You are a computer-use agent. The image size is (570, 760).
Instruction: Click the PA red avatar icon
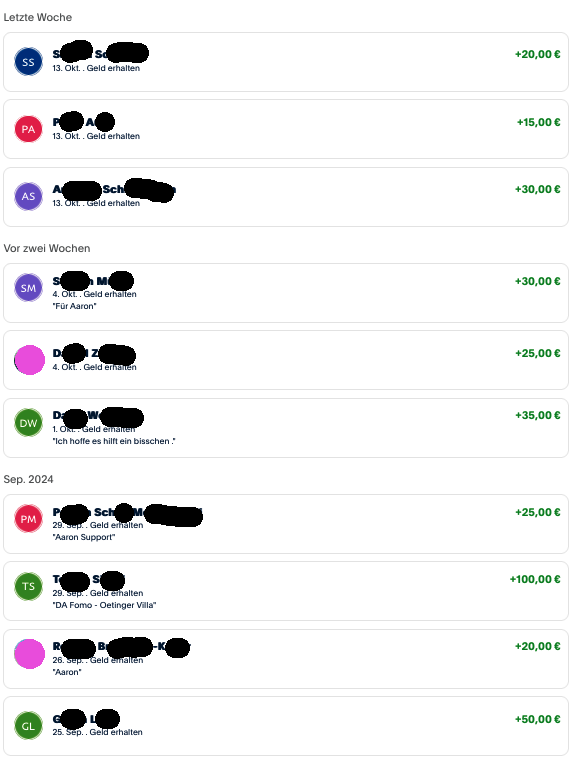coord(28,129)
